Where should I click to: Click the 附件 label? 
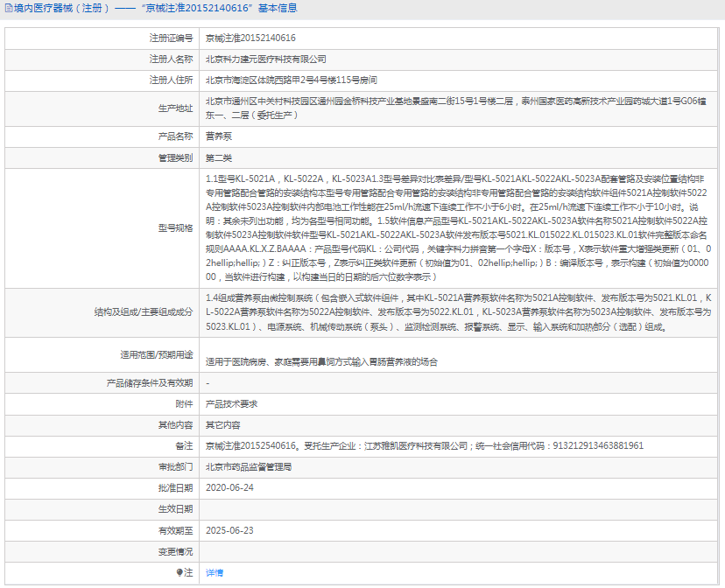tap(185, 403)
